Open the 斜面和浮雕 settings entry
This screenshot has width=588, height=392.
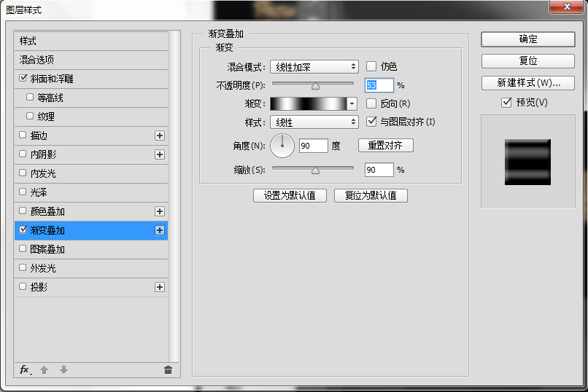click(x=52, y=79)
